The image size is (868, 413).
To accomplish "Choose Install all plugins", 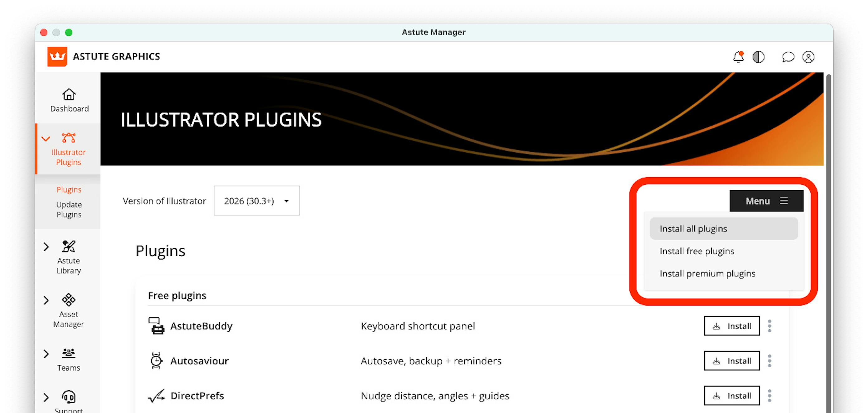I will pyautogui.click(x=723, y=229).
